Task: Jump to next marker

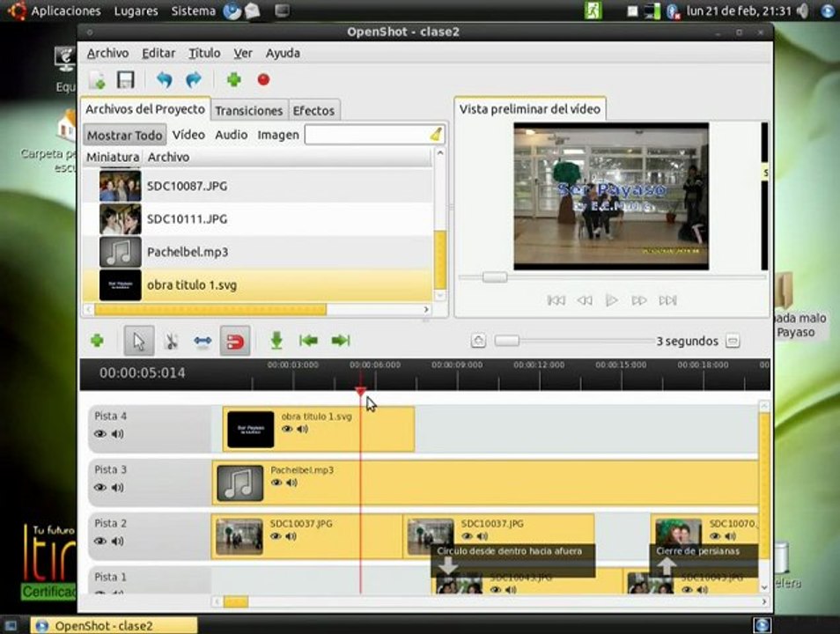Action: (341, 340)
